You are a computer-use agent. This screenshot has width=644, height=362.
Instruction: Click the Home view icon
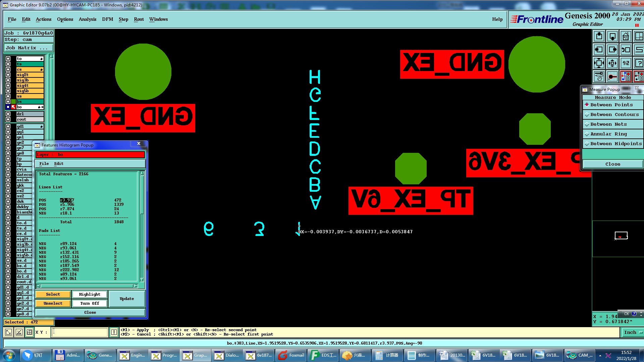click(626, 36)
